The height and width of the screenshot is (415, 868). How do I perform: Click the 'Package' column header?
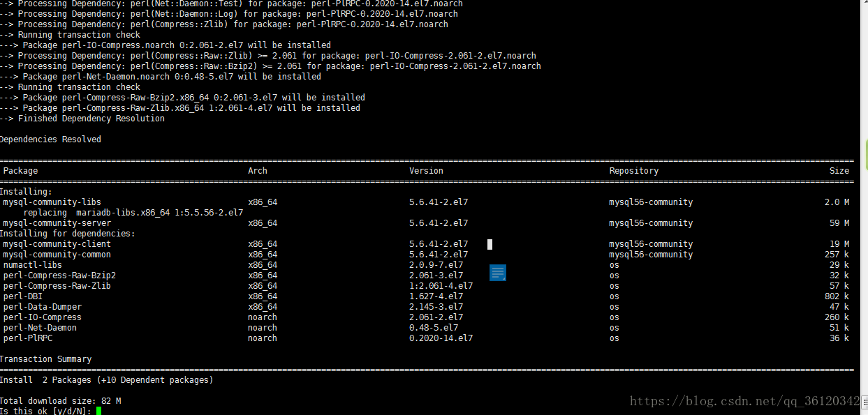[21, 171]
